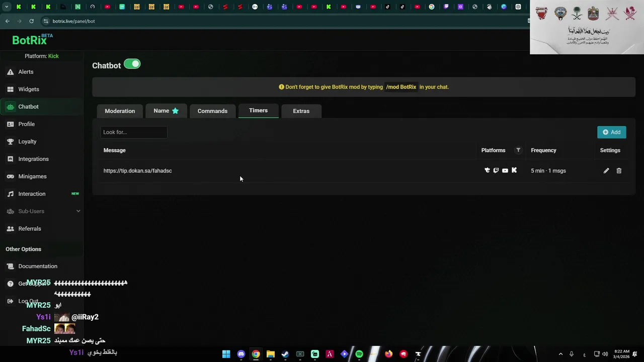Open the Alerts sidebar section
This screenshot has width=644, height=362.
(x=26, y=72)
